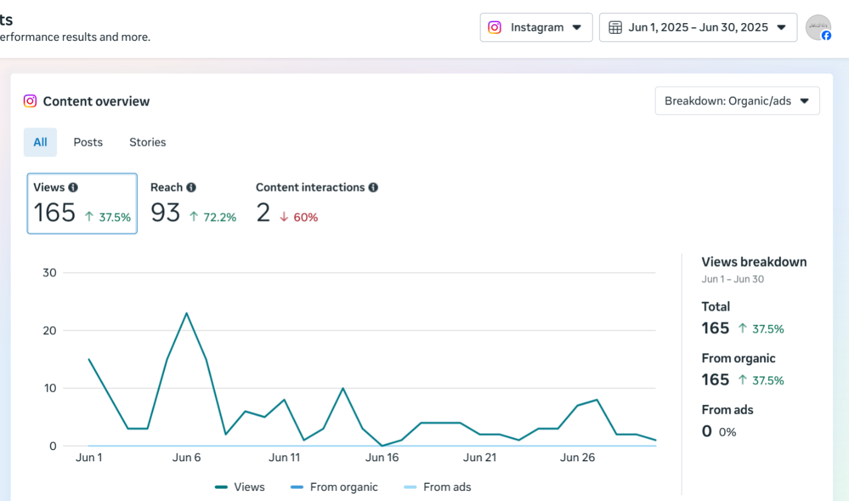Click the info icon next to Views
Image resolution: width=849 pixels, height=504 pixels.
click(73, 188)
